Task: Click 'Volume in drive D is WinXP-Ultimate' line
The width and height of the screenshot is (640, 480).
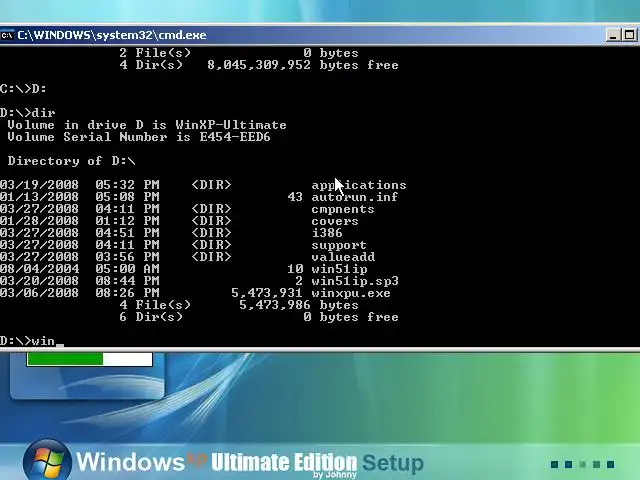Action: [x=147, y=125]
